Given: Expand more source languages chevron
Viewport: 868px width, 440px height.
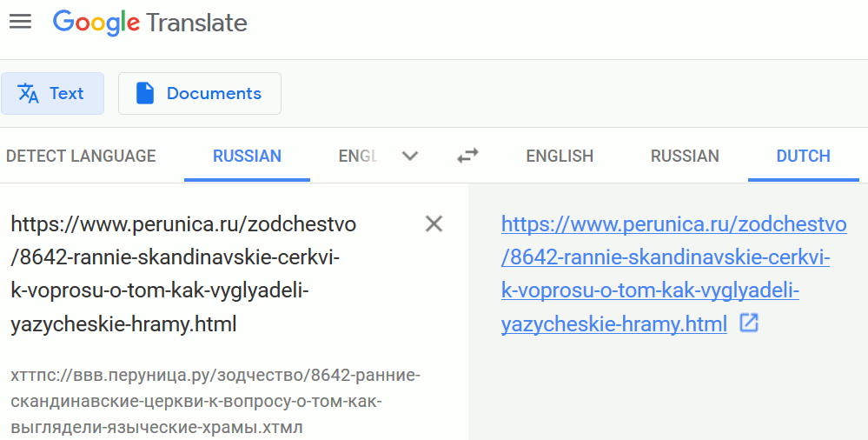Looking at the screenshot, I should (x=409, y=156).
